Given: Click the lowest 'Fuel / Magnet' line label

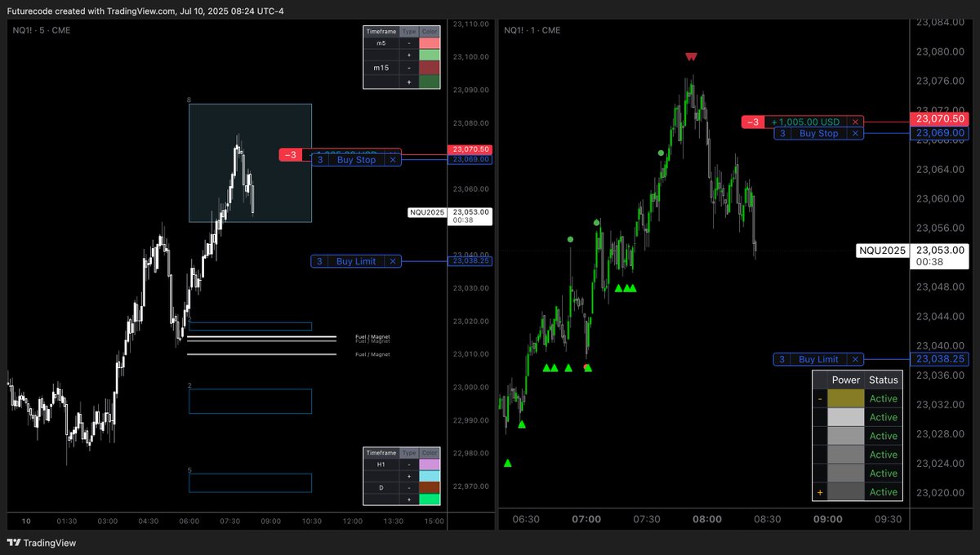Looking at the screenshot, I should click(x=372, y=354).
